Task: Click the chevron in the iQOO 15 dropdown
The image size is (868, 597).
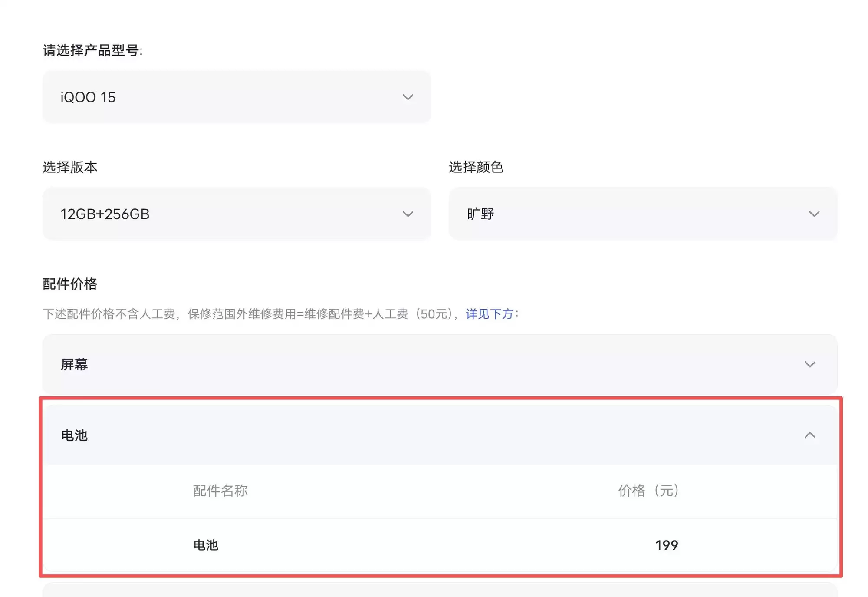Action: point(408,97)
